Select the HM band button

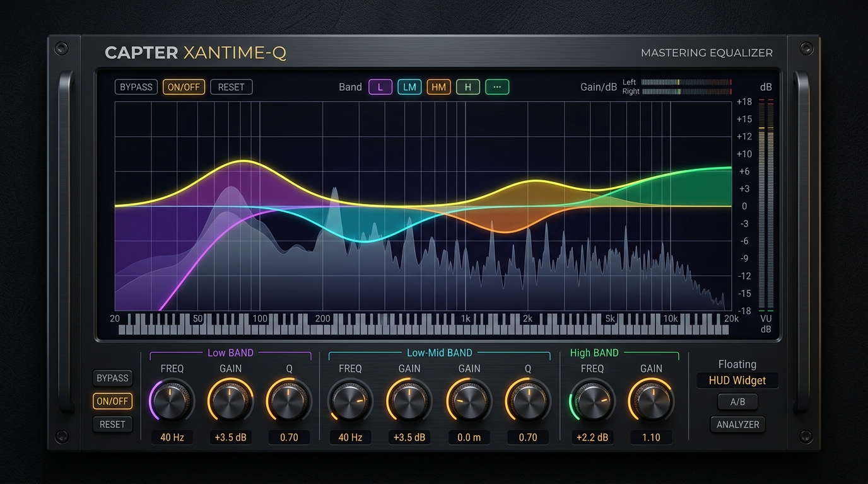[x=438, y=87]
